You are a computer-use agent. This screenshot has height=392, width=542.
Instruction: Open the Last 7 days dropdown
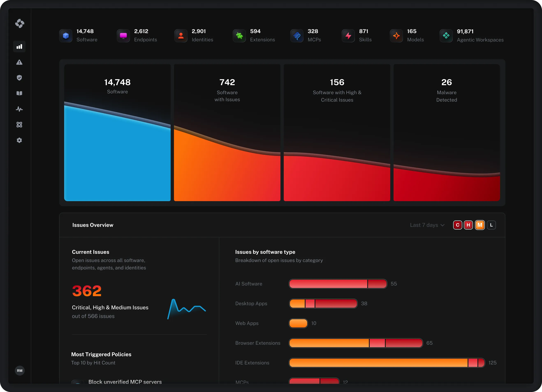[427, 225]
